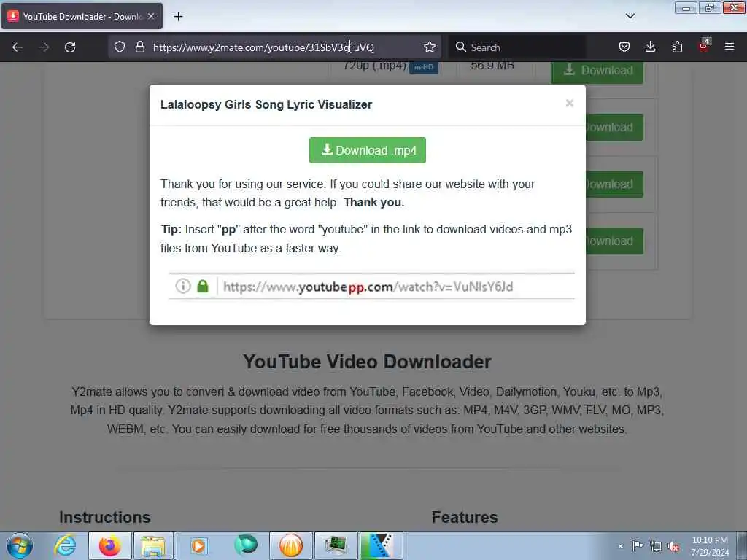Open Action Center flag icon in tray
Viewport: 747px width, 560px height.
pos(638,546)
